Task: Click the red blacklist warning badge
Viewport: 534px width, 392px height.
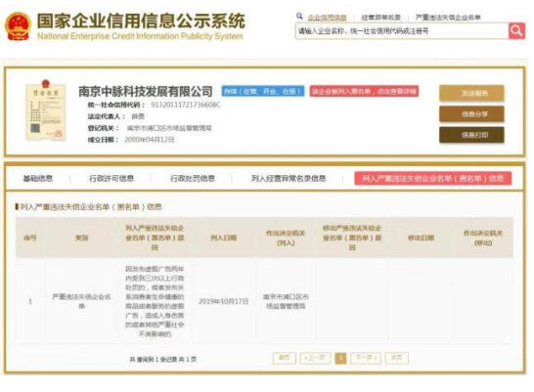Action: tap(364, 91)
